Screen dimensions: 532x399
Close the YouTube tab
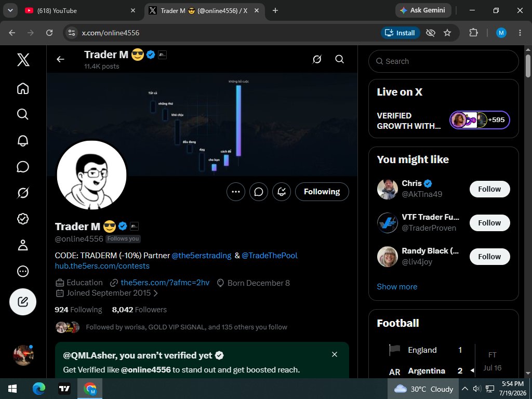(x=133, y=11)
